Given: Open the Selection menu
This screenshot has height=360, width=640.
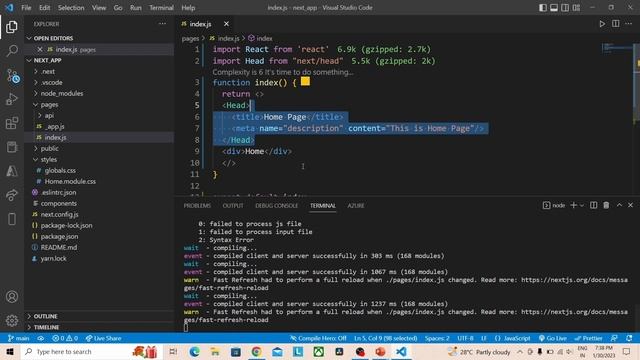Looking at the screenshot, I should click(x=71, y=8).
